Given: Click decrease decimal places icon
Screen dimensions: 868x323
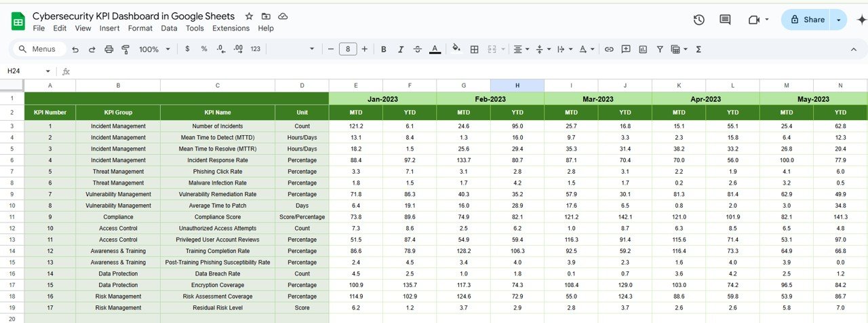Looking at the screenshot, I should (x=221, y=49).
